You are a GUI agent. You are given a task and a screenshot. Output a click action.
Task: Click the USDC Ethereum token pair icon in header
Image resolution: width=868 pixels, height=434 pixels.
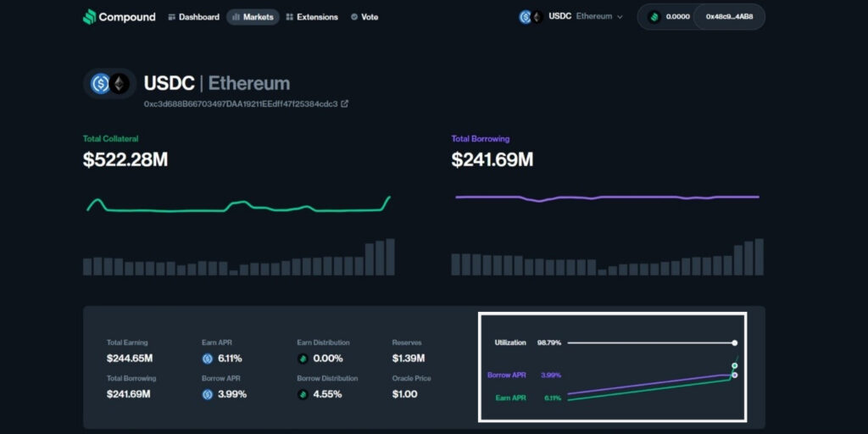click(x=109, y=84)
